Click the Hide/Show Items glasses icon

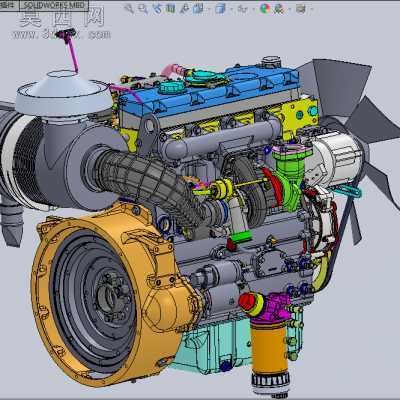[x=242, y=9]
